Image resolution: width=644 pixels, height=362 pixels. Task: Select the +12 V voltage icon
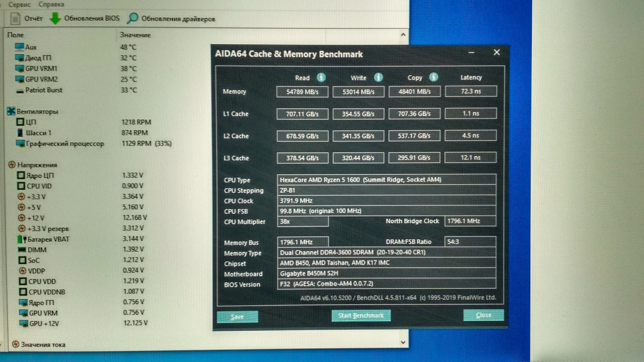coord(22,218)
